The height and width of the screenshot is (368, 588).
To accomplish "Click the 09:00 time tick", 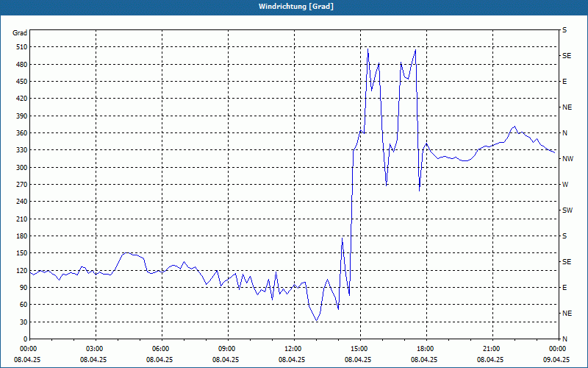I will pos(228,348).
